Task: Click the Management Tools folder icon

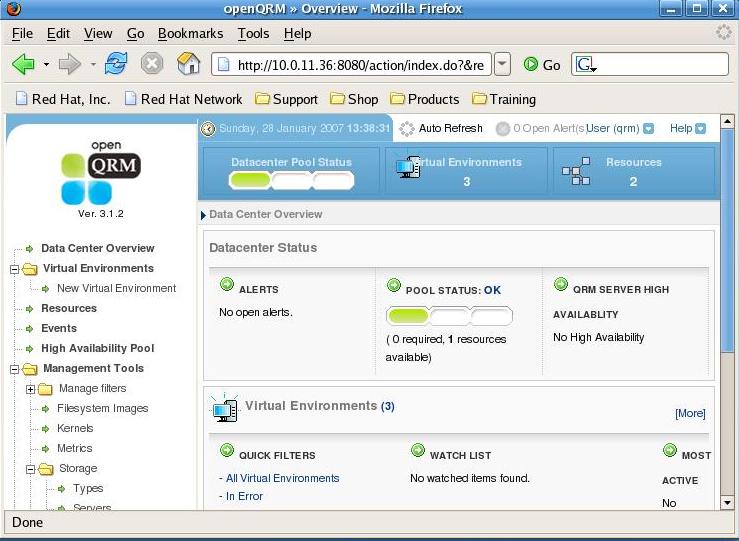Action: 30,369
